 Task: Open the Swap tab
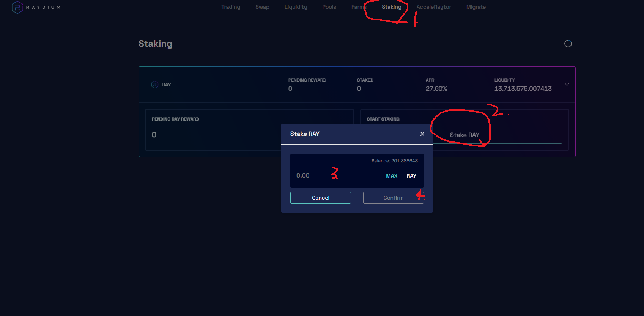click(262, 7)
